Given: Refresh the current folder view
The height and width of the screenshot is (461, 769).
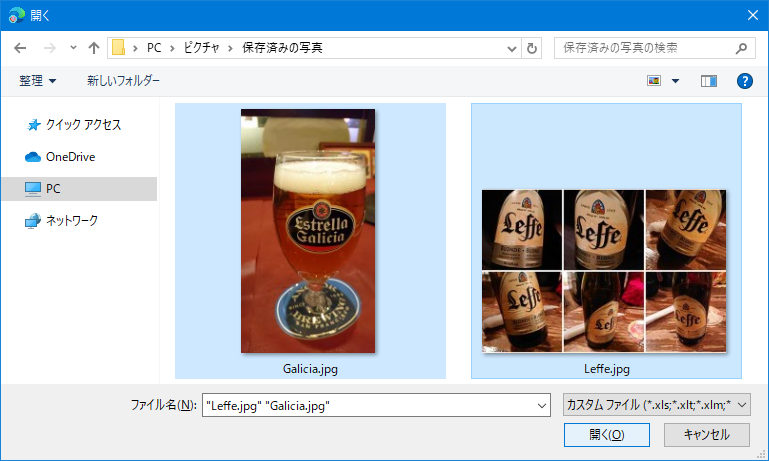Looking at the screenshot, I should pyautogui.click(x=532, y=48).
